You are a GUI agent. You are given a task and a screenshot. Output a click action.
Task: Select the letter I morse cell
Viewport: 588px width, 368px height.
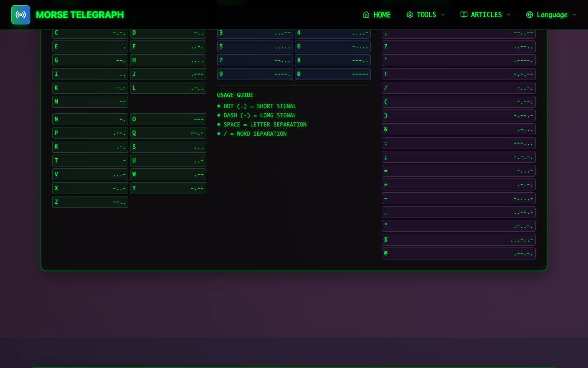pos(90,74)
